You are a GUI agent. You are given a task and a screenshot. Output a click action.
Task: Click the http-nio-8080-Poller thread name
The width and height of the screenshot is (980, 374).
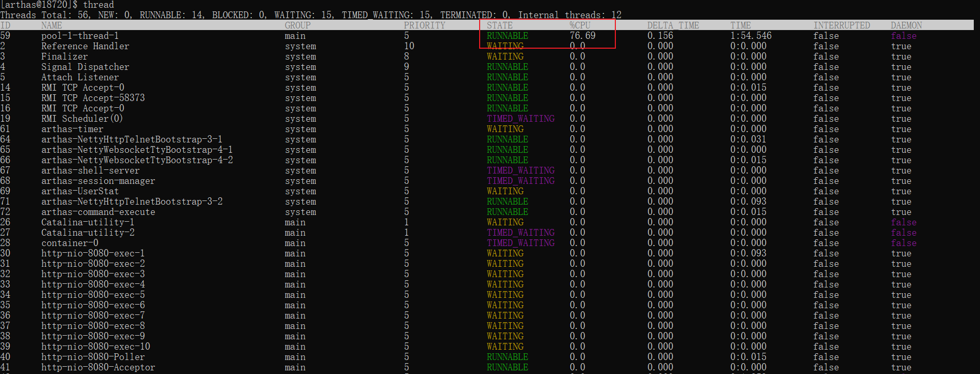[x=93, y=357]
